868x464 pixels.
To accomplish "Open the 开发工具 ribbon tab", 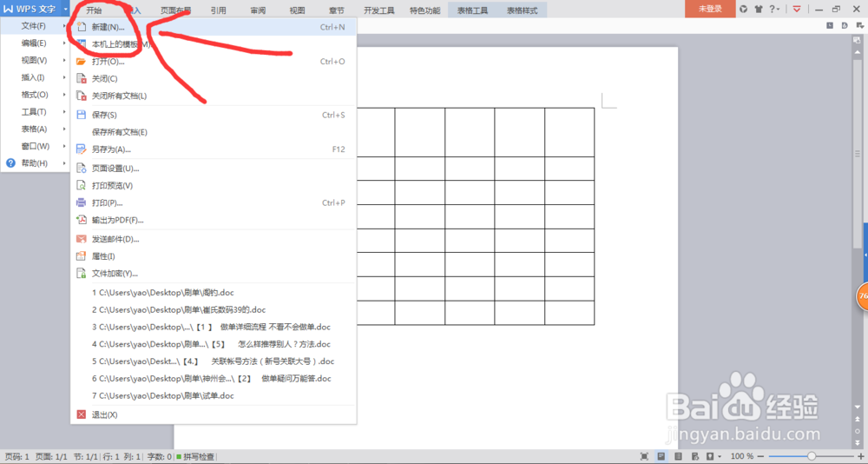I will (x=379, y=10).
